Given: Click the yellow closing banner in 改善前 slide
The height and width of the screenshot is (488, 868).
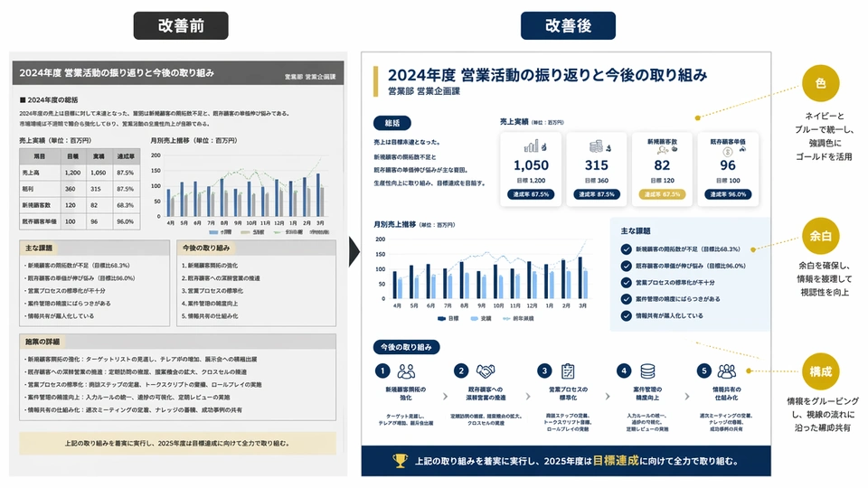Looking at the screenshot, I should [178, 443].
